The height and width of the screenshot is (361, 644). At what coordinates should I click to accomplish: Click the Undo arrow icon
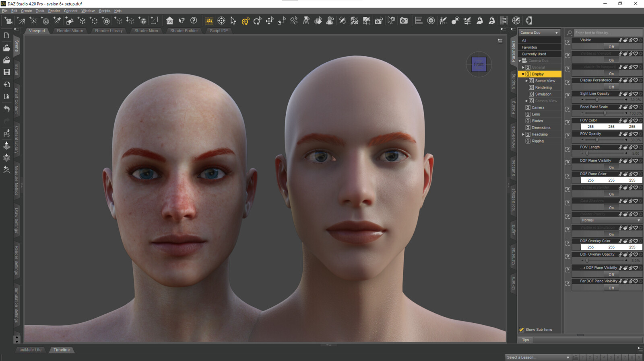click(x=6, y=109)
